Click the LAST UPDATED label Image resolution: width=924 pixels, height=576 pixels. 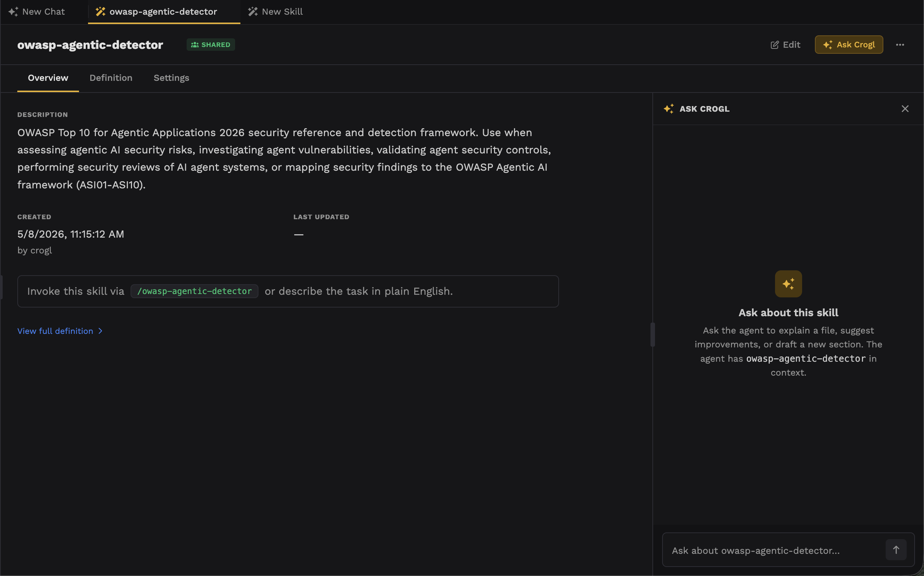pyautogui.click(x=321, y=217)
